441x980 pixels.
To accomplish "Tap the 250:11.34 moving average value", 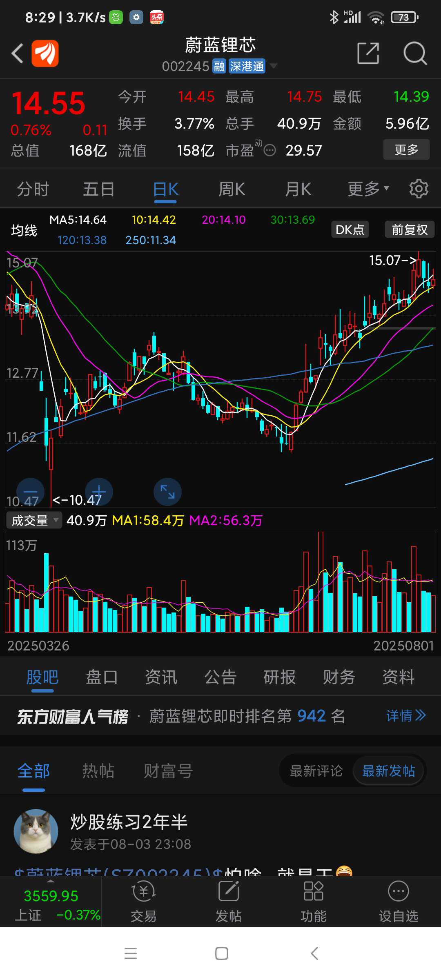I will [151, 240].
